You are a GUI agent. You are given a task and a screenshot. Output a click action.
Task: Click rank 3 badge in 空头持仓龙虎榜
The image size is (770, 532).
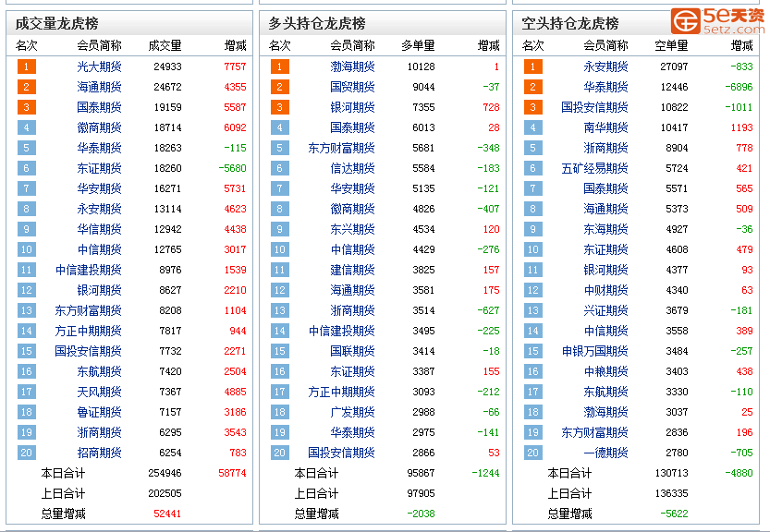click(533, 107)
